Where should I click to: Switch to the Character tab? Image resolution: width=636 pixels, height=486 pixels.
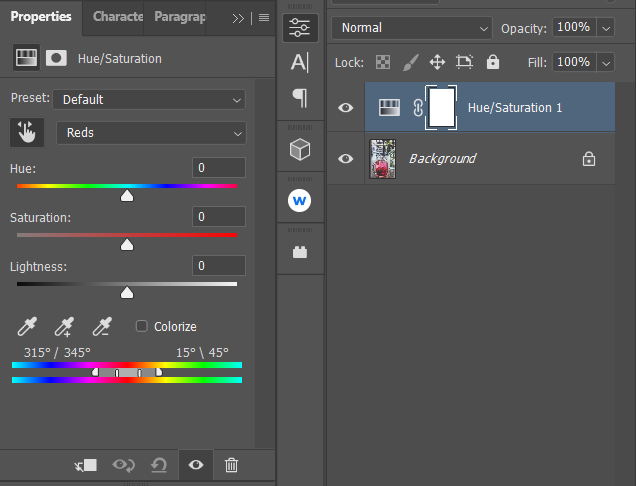pyautogui.click(x=116, y=17)
